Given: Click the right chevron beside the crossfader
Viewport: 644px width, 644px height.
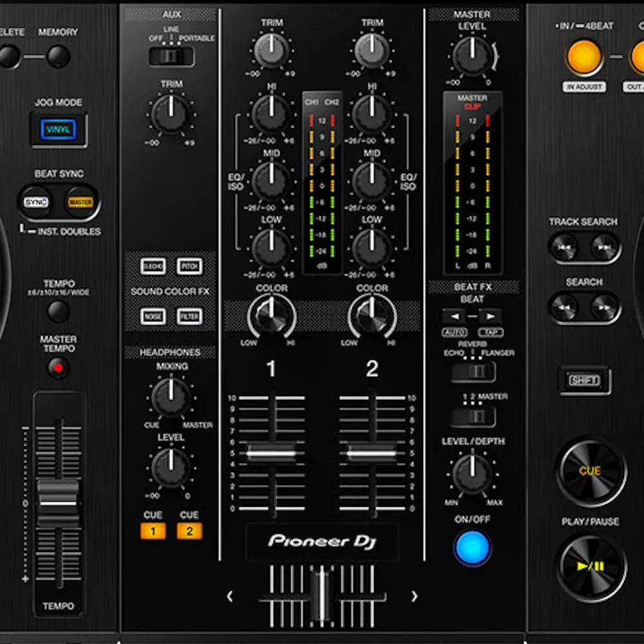Looking at the screenshot, I should 414,596.
